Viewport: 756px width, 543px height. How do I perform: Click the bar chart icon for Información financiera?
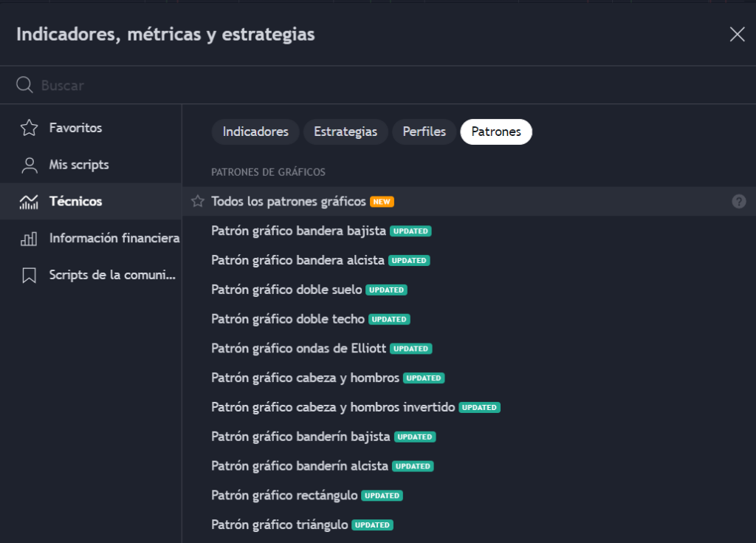[x=29, y=239]
